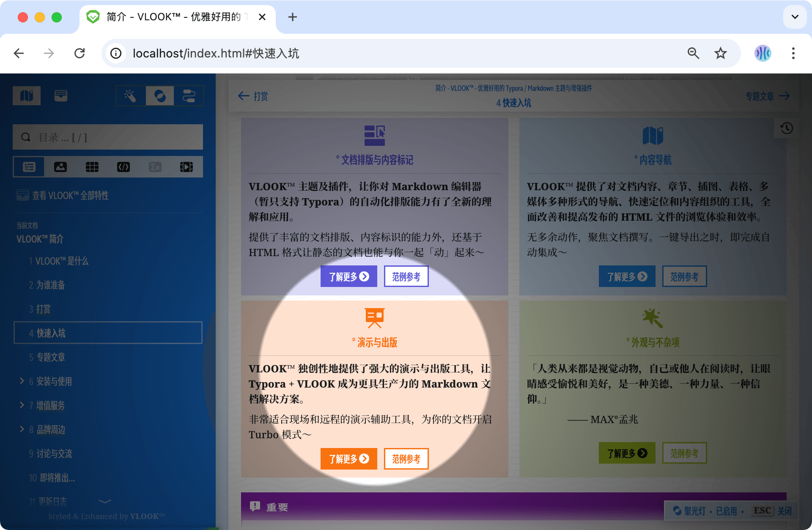The height and width of the screenshot is (530, 812).
Task: Click the 目录 [ / ] search field
Action: (x=108, y=137)
